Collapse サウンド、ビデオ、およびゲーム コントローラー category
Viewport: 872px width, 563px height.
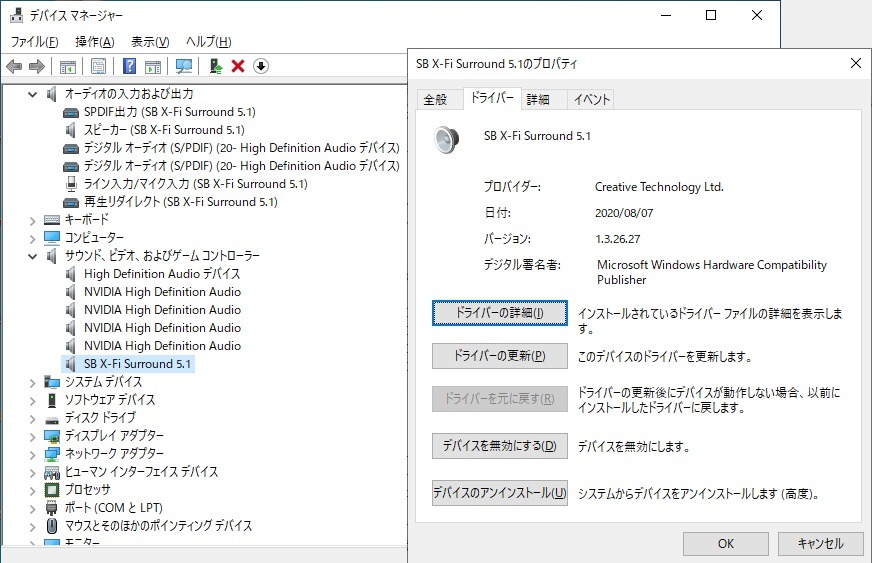tap(33, 256)
